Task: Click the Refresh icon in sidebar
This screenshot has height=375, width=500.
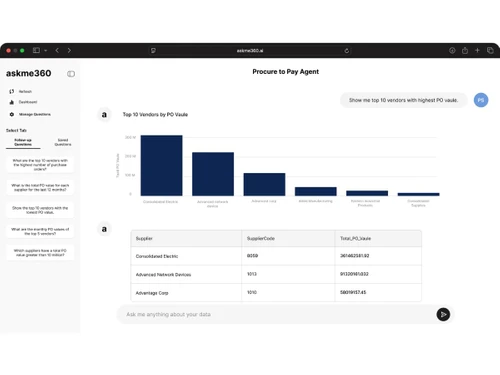Action: pyautogui.click(x=12, y=91)
